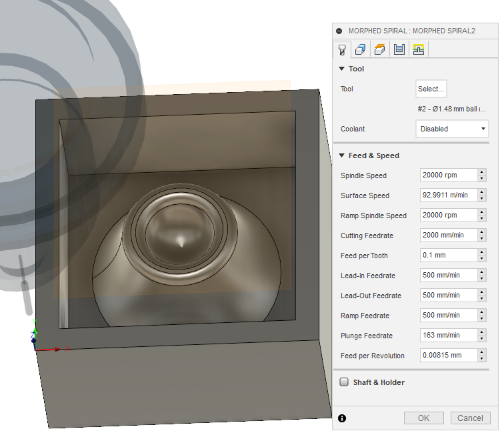Decrease Plunge Feedrate stepper down

pos(482,338)
